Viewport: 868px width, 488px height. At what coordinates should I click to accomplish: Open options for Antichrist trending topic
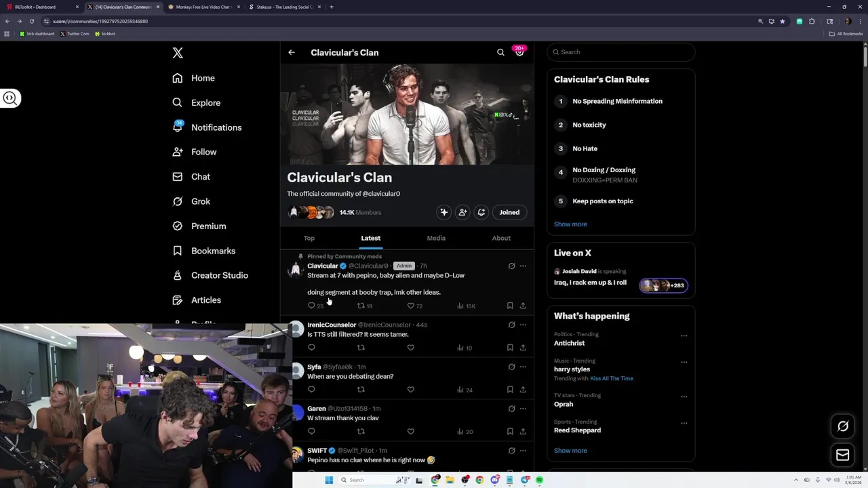684,335
